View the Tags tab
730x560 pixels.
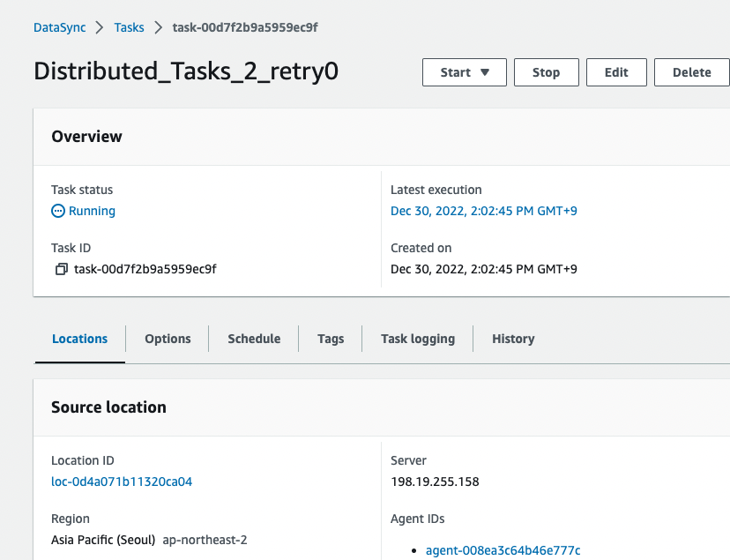tap(331, 339)
